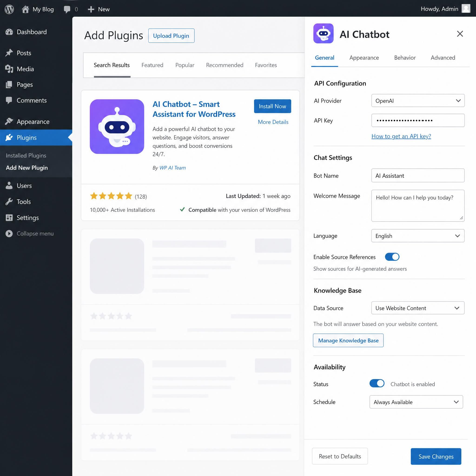
Task: Click into the Bot Name field
Action: coord(418,175)
